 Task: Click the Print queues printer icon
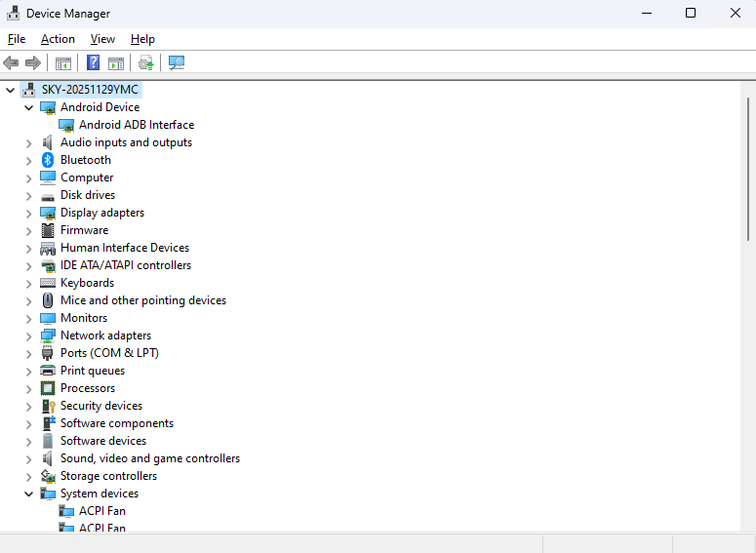(48, 371)
